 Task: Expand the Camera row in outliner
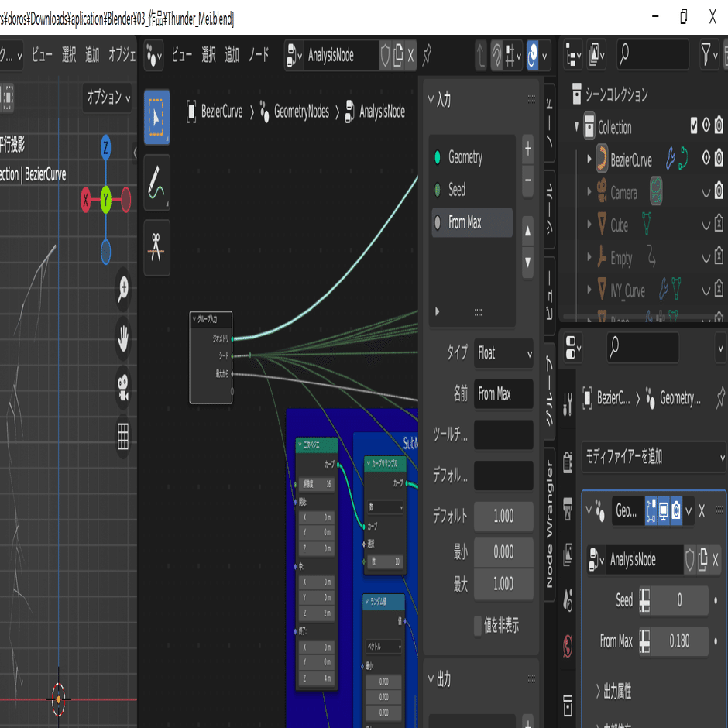coord(589,191)
